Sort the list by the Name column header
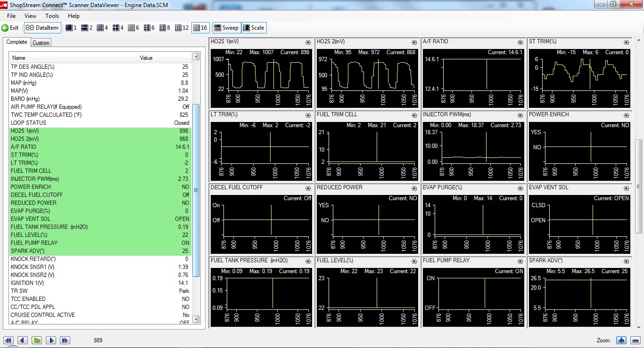This screenshot has height=348, width=644. click(74, 58)
